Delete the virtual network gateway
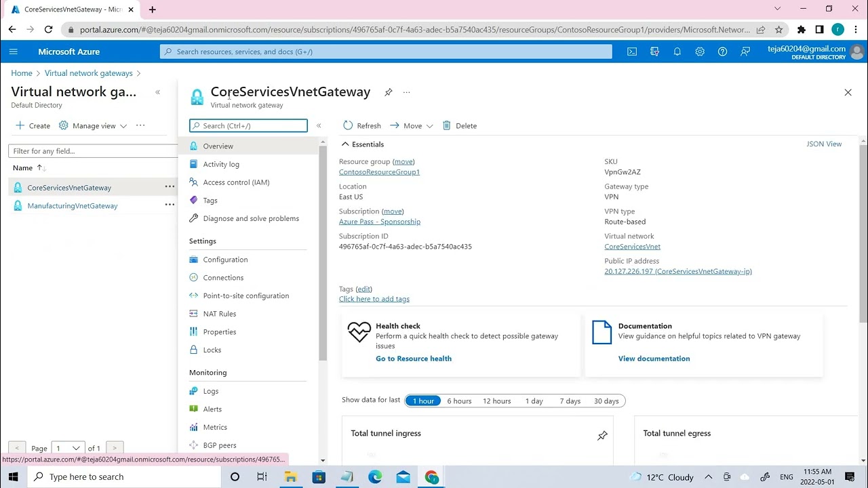868x488 pixels. (x=460, y=125)
